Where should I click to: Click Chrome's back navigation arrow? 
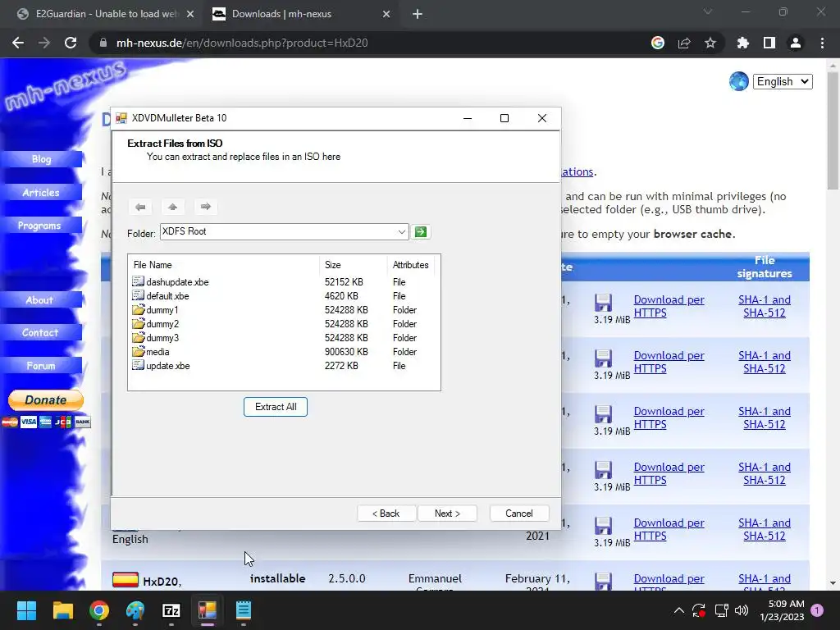coord(18,43)
